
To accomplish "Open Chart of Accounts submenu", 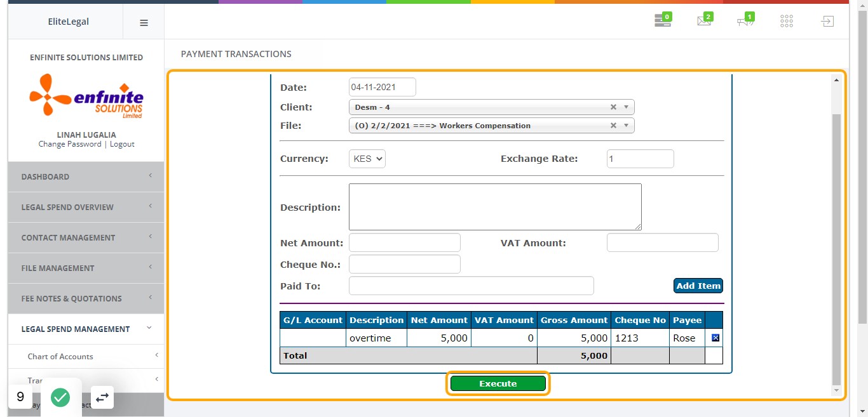I will tap(86, 357).
